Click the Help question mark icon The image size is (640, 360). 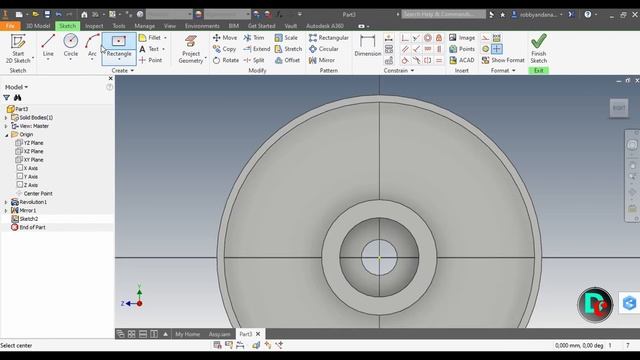pos(587,14)
